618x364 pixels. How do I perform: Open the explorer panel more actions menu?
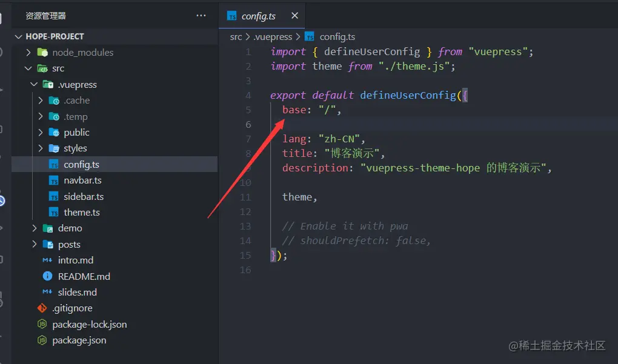(201, 16)
